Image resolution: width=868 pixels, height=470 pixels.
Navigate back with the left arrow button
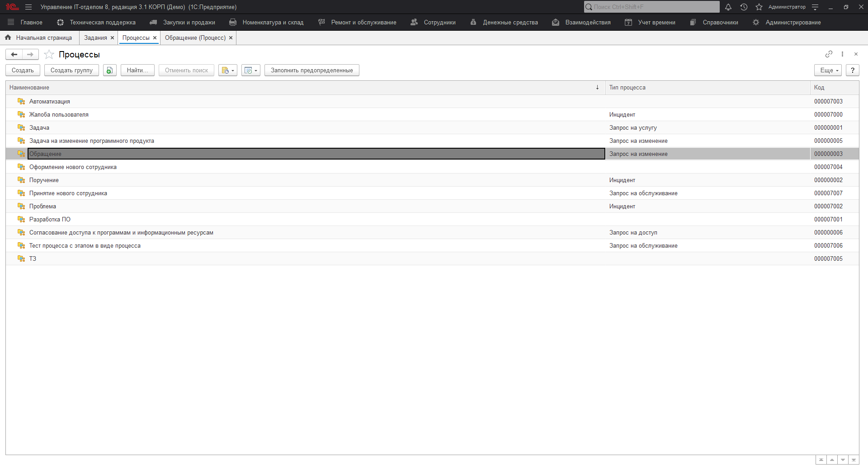[14, 54]
